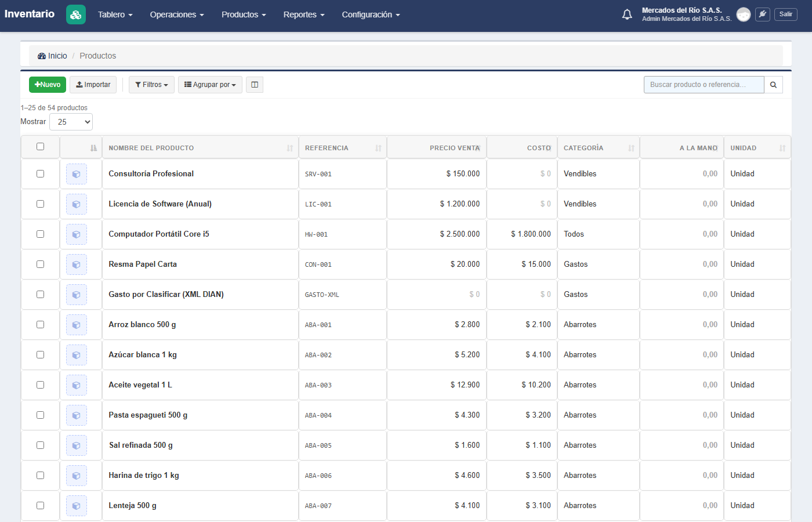
Task: Click the search magnifier button
Action: 773,85
